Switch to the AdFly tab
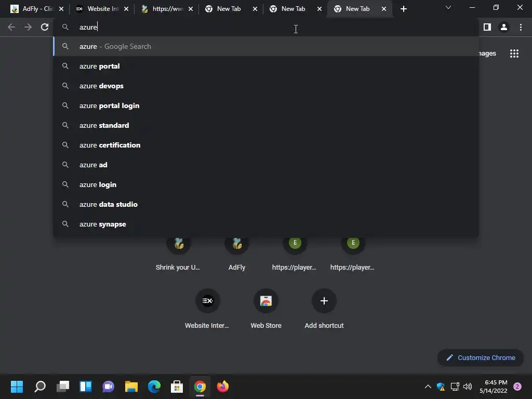Screen dimensions: 532x399 tap(33, 9)
